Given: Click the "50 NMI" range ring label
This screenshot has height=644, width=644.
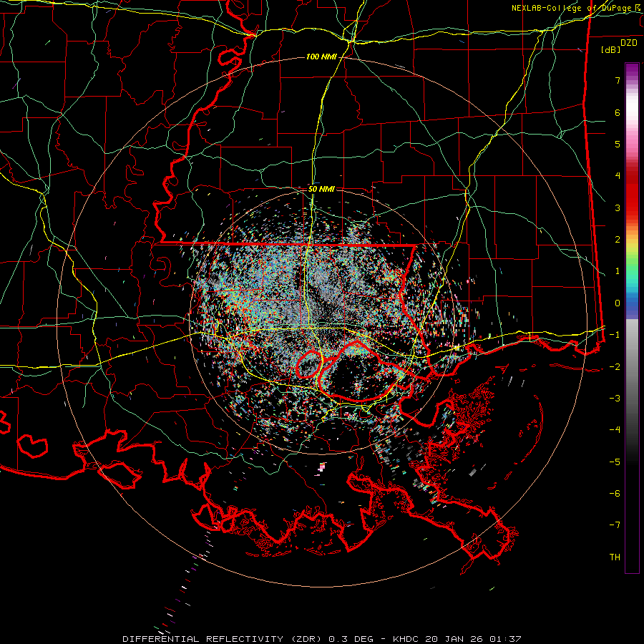Looking at the screenshot, I should (x=321, y=190).
